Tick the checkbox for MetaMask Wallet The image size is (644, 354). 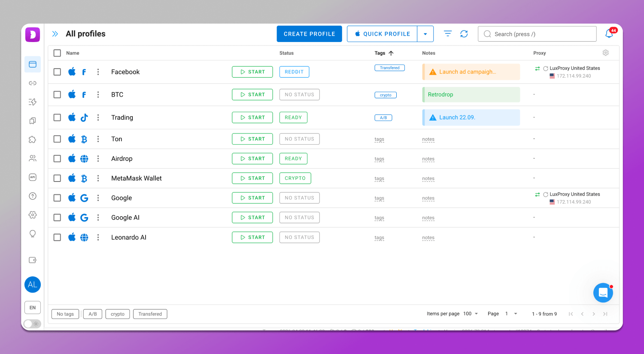57,178
